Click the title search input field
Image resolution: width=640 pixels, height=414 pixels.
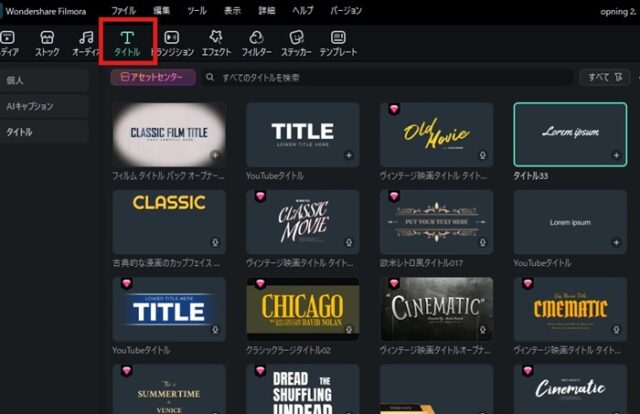click(390, 77)
